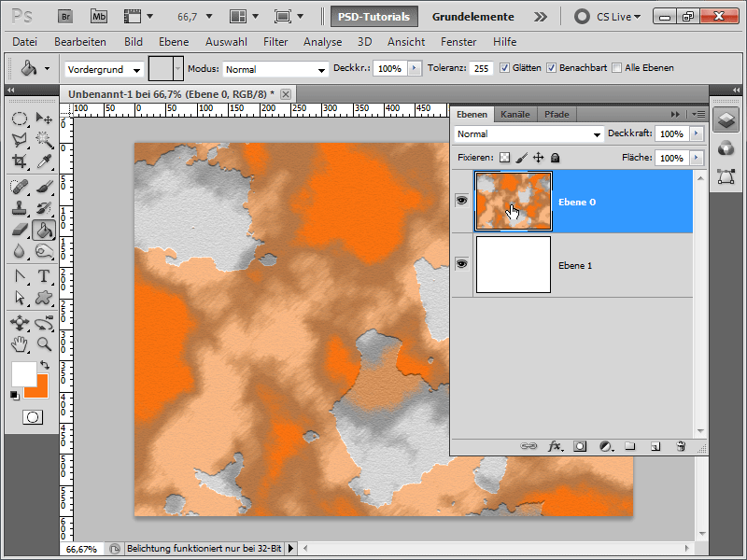Click the white foreground color swatch
Viewport: 747px width, 560px height.
[x=24, y=374]
